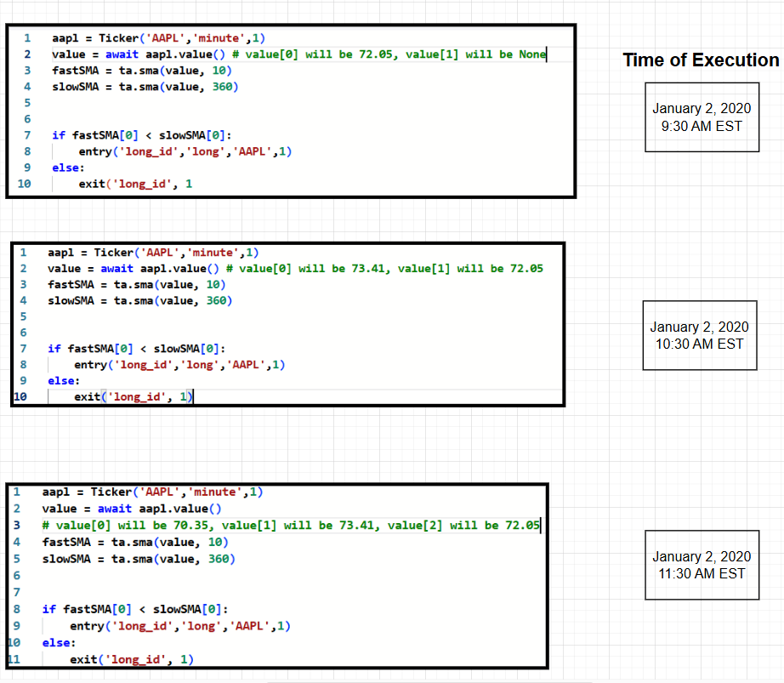Select the "January 2, 2020 11:30 AM EST" box

(x=702, y=565)
